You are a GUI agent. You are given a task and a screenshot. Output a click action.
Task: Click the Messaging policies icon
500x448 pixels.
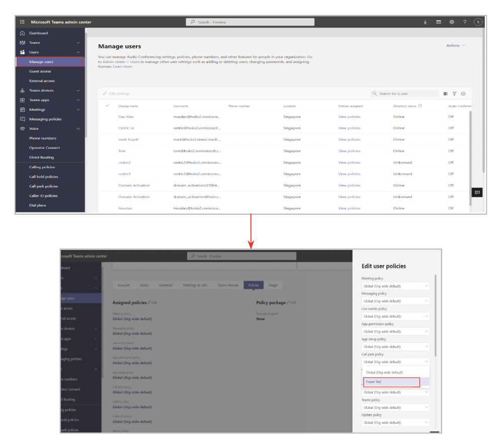coord(22,119)
